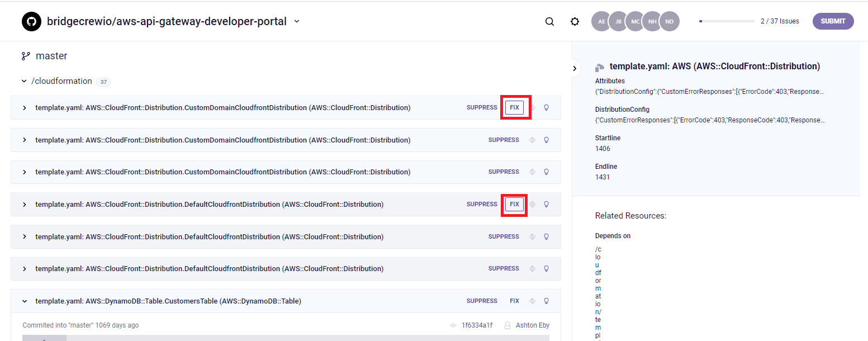
Task: Click the author name Ashton Eby
Action: [533, 325]
